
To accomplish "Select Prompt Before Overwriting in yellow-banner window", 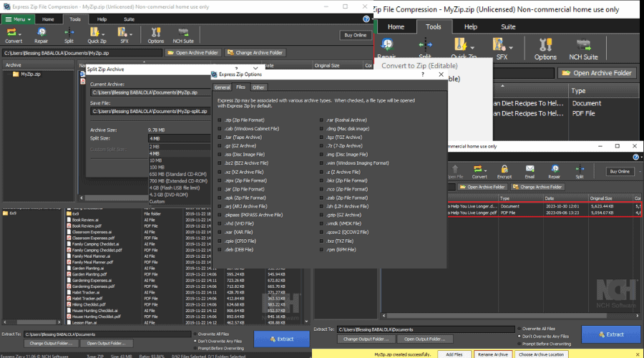I will [519, 344].
